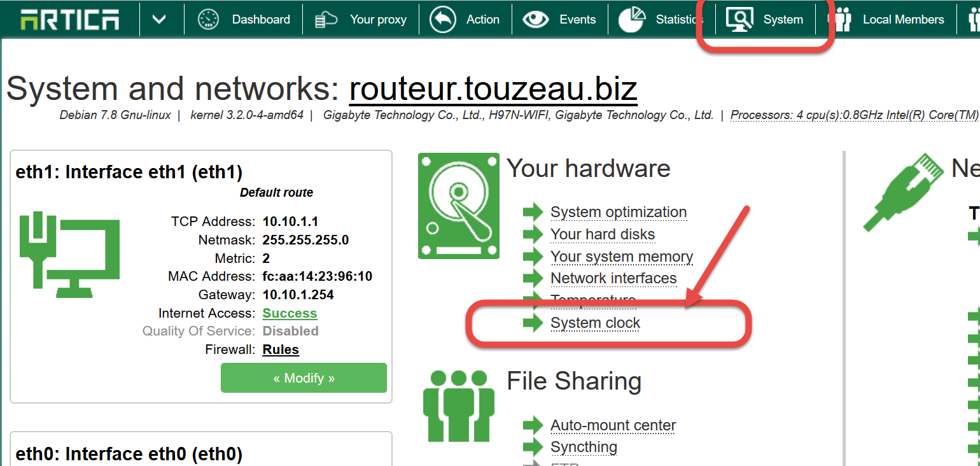Open the Statistics menu
Image resolution: width=980 pixels, height=466 pixels.
tap(679, 20)
